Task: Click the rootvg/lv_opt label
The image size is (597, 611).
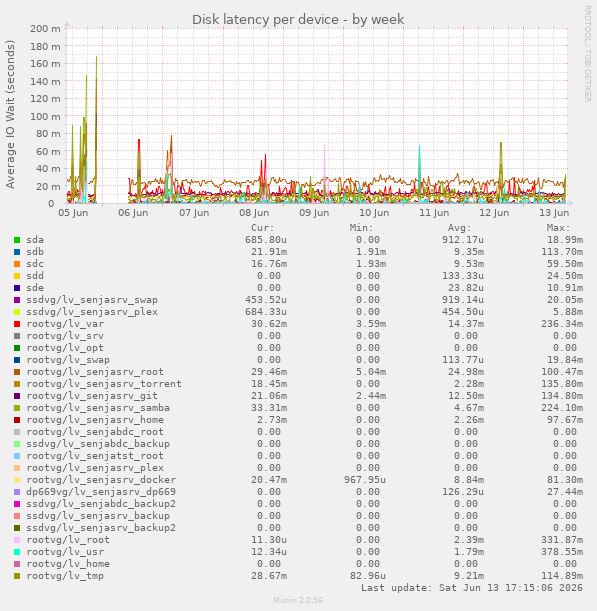Action: point(65,348)
